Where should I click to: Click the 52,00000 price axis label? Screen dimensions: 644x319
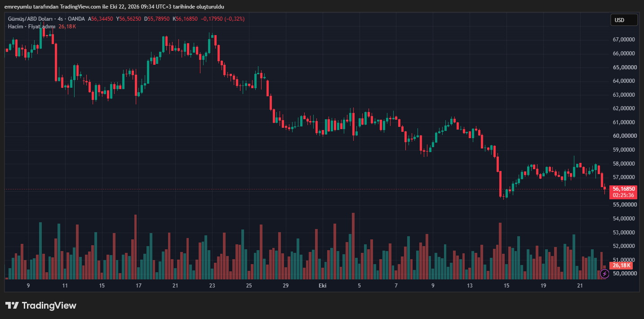624,246
